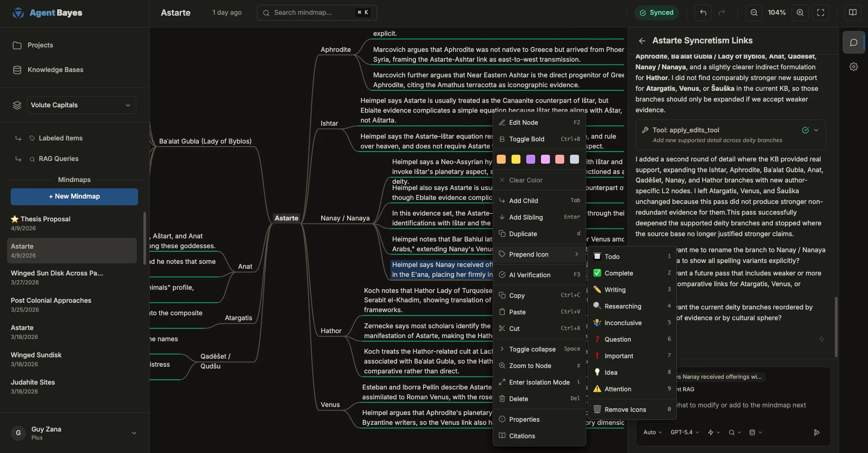
Task: Apply the yellow color swatch to the node
Action: coord(516,159)
